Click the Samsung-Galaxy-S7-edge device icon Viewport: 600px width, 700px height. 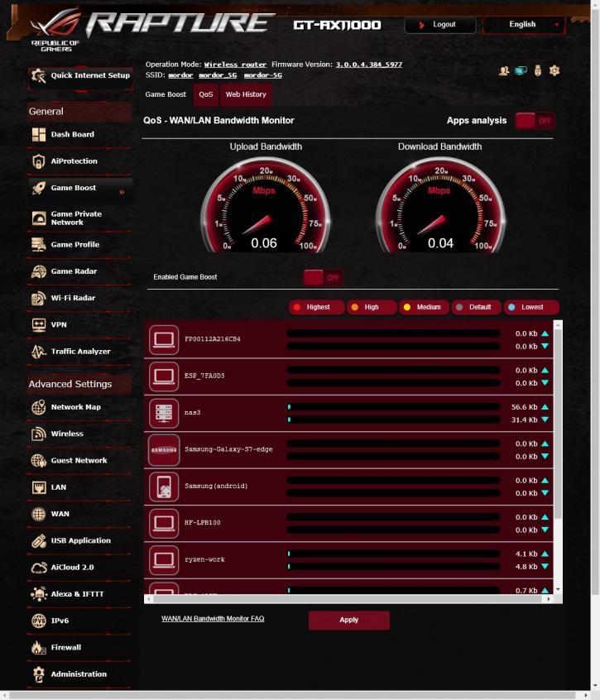click(164, 450)
